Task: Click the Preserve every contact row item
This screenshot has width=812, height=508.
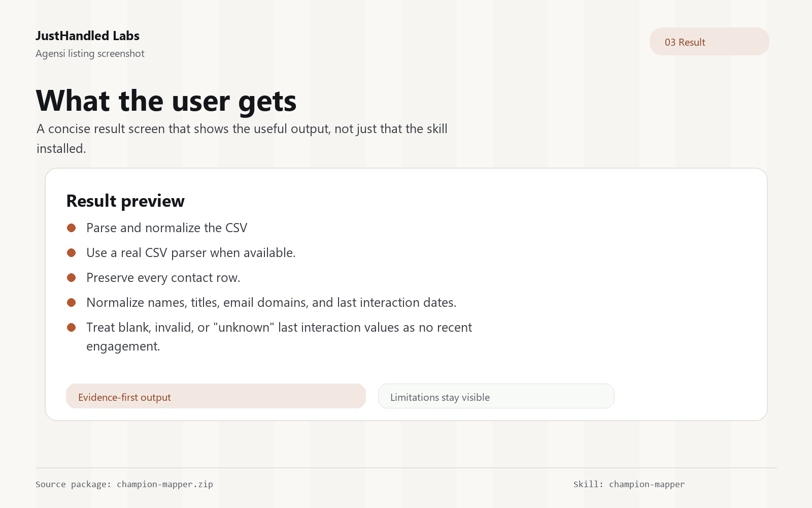Action: point(163,278)
